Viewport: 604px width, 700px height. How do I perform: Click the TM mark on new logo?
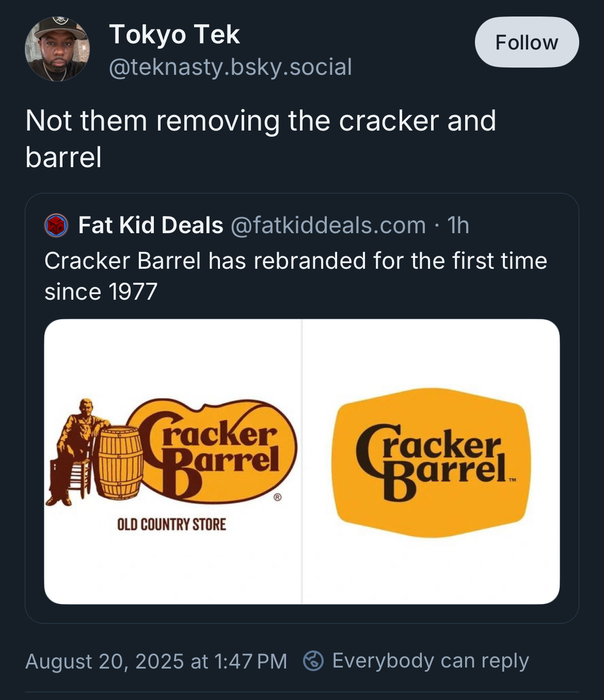point(512,480)
